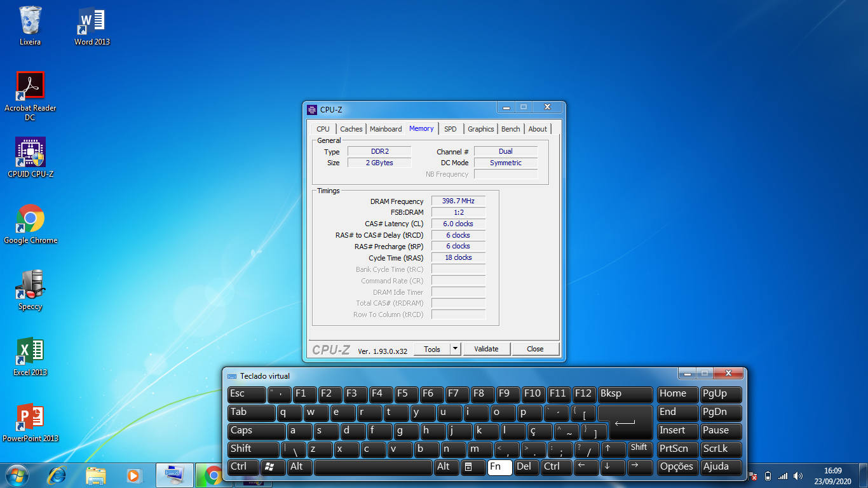
Task: Toggle the ScrLk key on virtual keyboard
Action: [721, 449]
